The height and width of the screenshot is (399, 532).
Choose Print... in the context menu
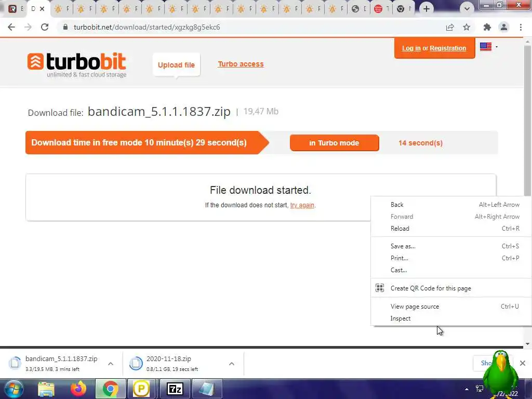pyautogui.click(x=451, y=258)
